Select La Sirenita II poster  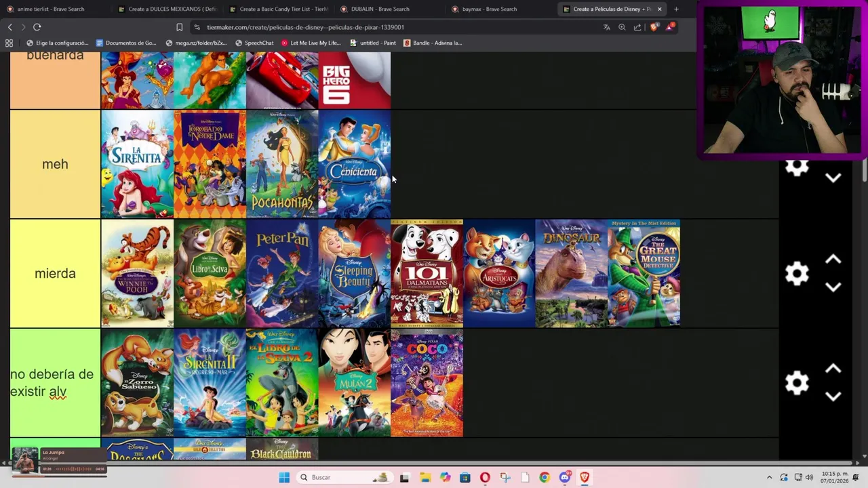[210, 383]
